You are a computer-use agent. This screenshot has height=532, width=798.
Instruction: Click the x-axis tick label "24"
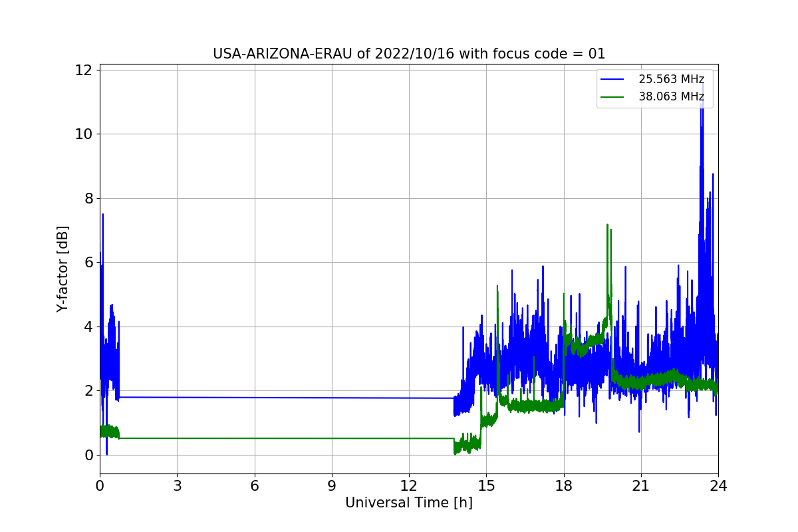[718, 486]
